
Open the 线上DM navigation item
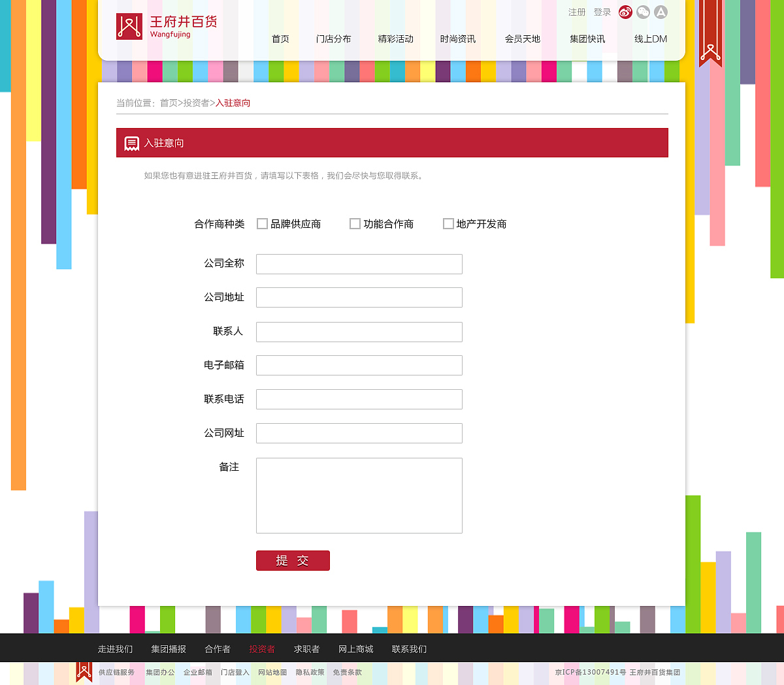point(651,39)
